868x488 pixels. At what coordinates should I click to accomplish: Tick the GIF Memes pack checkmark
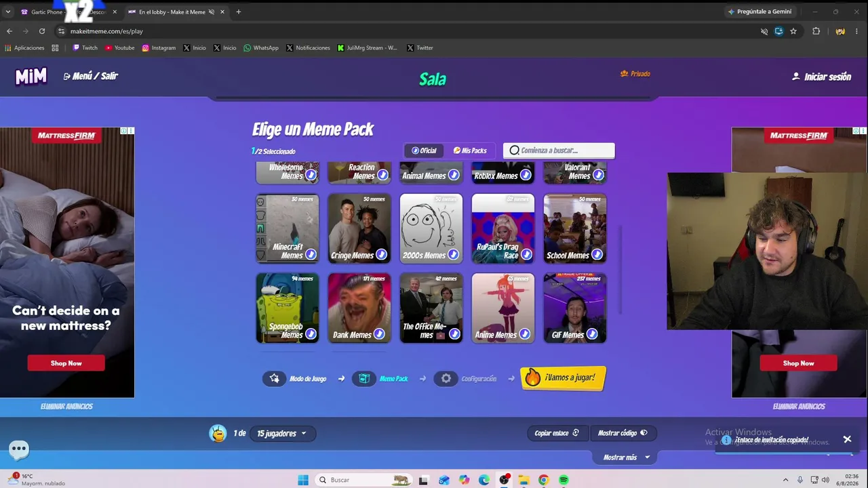click(592, 333)
